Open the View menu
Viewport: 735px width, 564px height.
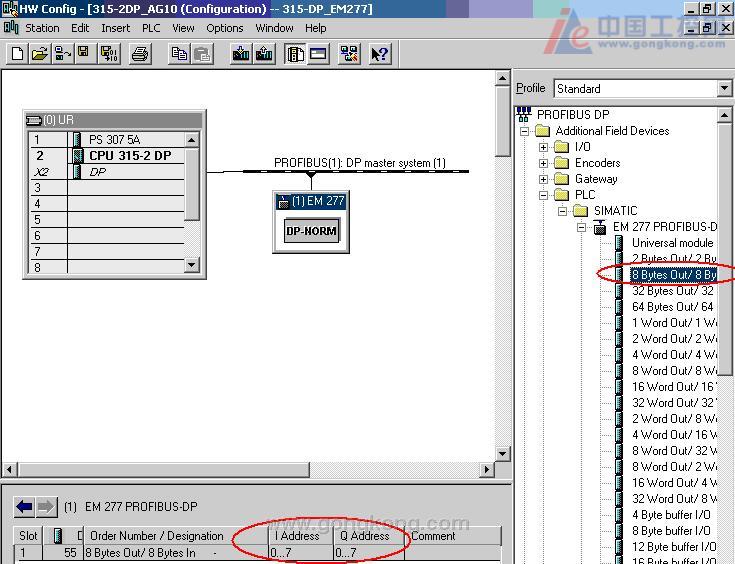pyautogui.click(x=183, y=28)
